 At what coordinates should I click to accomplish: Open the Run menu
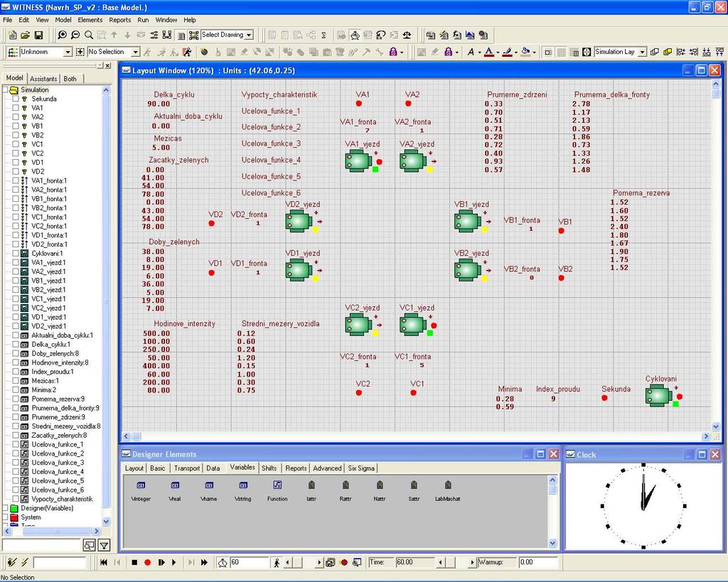143,20
